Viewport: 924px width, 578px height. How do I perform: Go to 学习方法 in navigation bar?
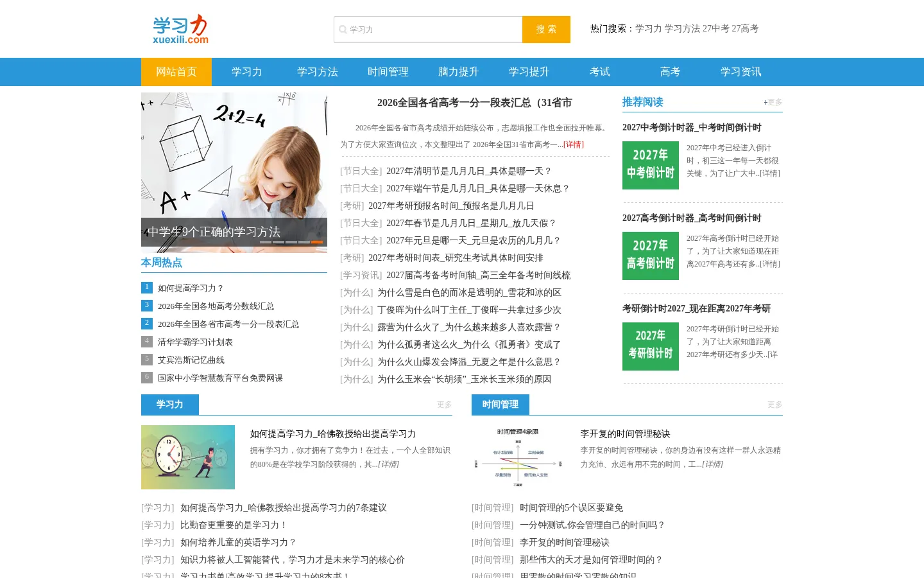(x=318, y=72)
